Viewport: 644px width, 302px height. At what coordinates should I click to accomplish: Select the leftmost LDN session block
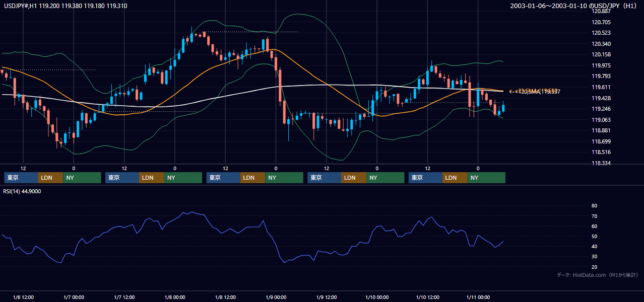(50, 178)
